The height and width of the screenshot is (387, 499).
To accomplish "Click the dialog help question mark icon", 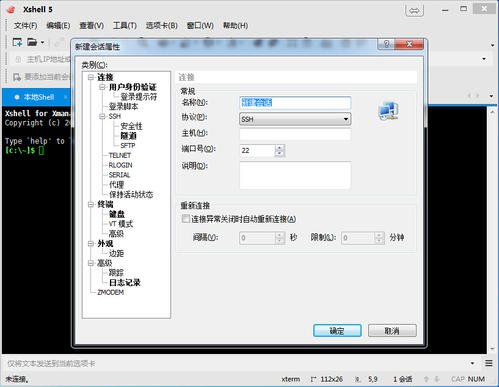I will [386, 44].
